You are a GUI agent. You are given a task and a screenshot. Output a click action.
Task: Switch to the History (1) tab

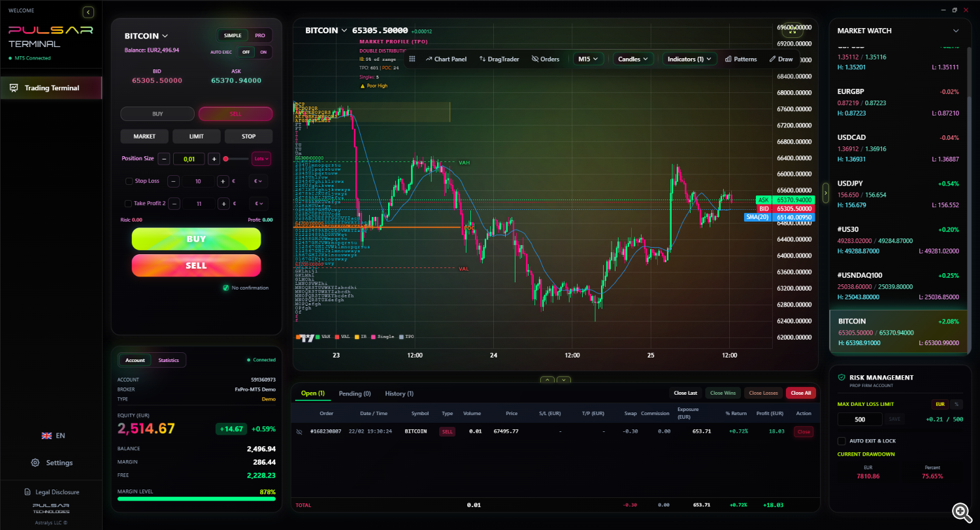click(399, 393)
